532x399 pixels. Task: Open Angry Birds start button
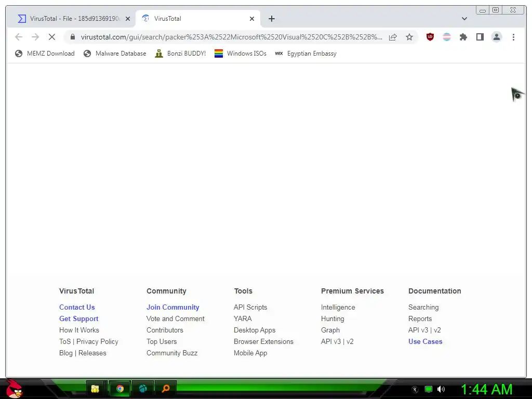(x=14, y=389)
